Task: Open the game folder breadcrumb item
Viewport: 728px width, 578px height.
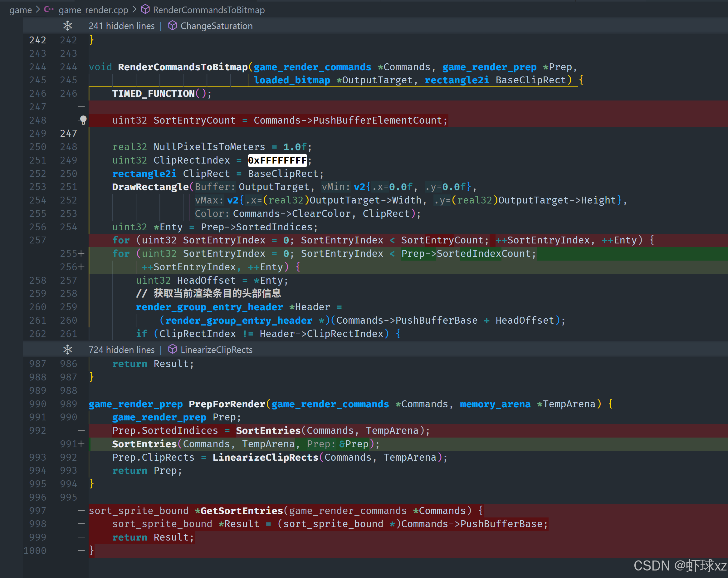Action: pyautogui.click(x=20, y=10)
